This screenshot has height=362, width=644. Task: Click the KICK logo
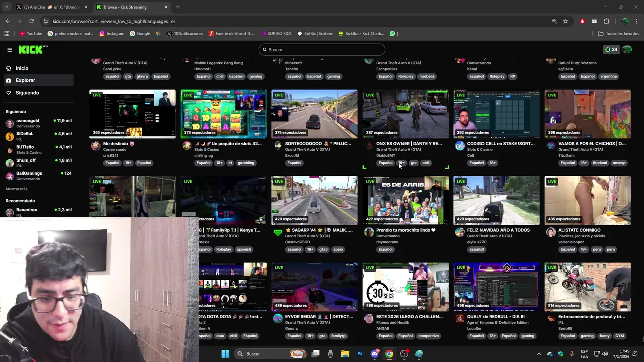(33, 49)
